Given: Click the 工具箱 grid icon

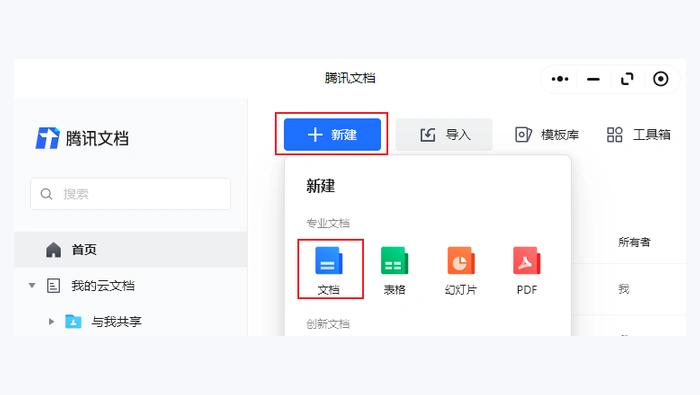Looking at the screenshot, I should point(615,134).
